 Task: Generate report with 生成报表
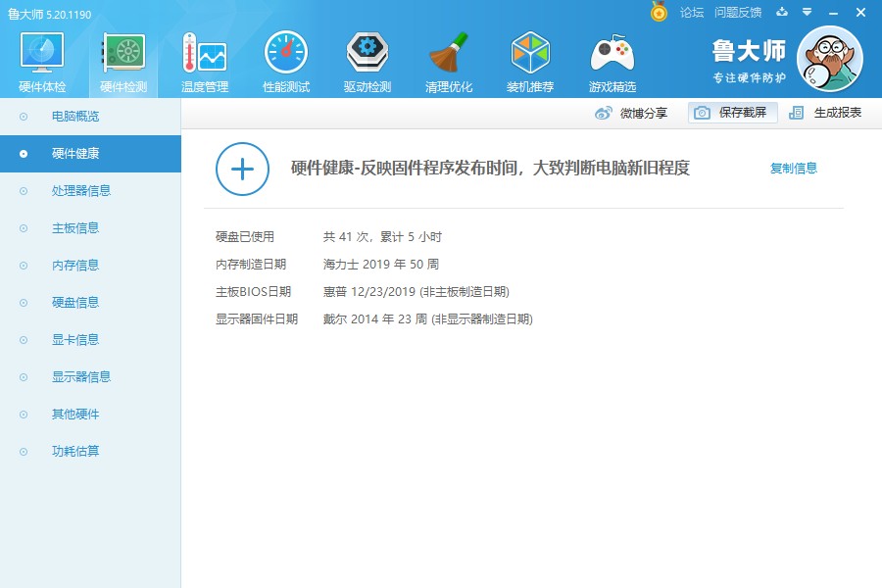pos(834,113)
